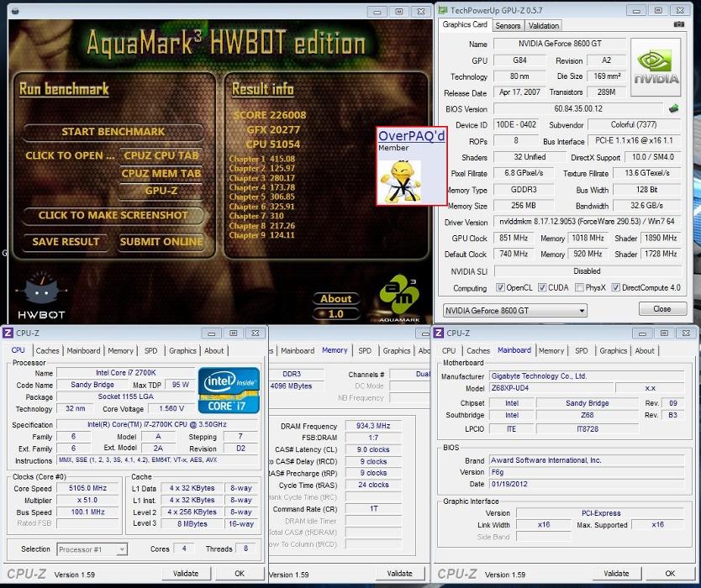Click the GPU-Z button in AquaMark

coord(161,191)
